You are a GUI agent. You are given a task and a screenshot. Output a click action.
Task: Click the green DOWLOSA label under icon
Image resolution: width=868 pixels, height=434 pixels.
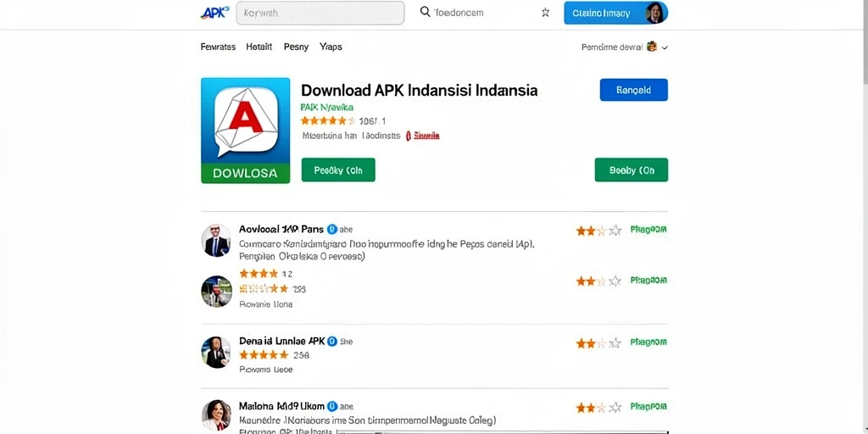(x=245, y=173)
